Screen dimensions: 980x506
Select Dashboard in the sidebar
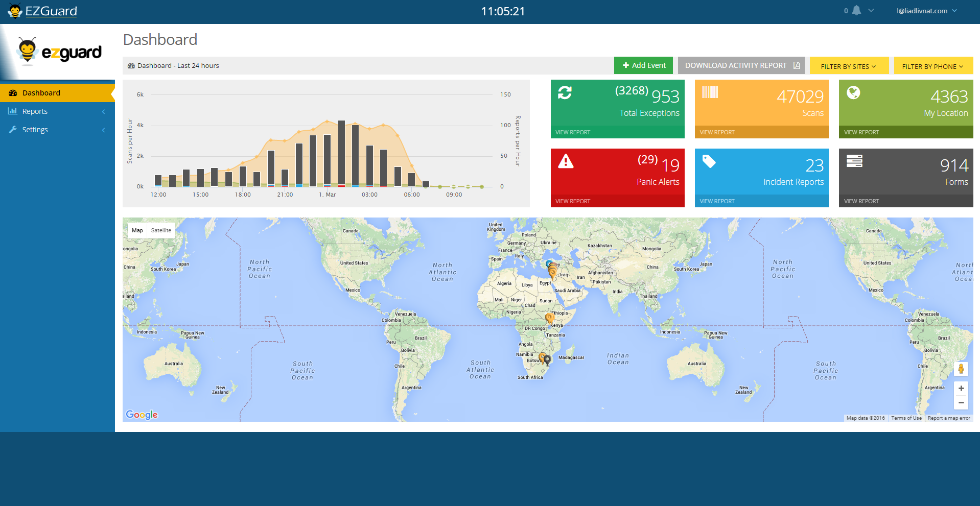click(57, 93)
